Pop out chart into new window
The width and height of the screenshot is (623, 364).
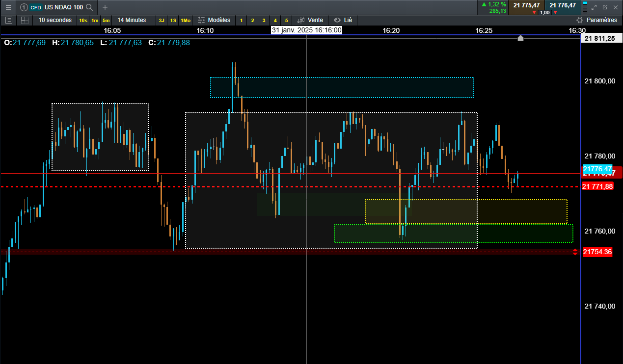pyautogui.click(x=605, y=7)
